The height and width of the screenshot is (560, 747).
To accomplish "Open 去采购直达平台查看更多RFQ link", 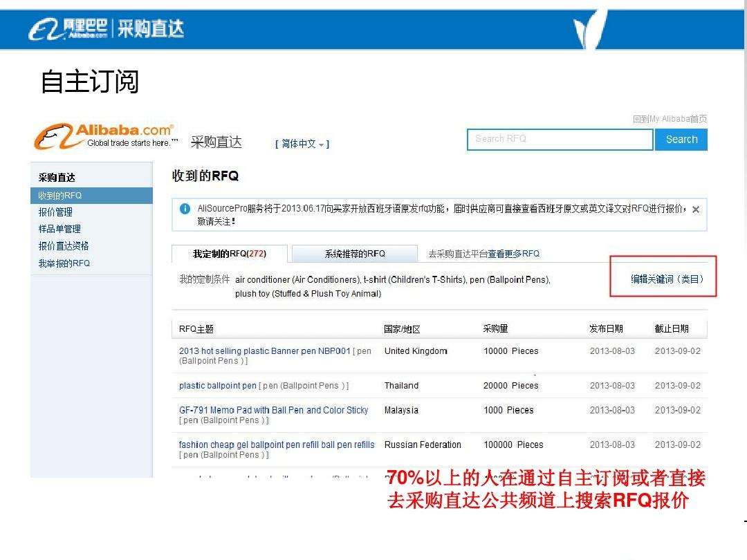I will tap(484, 254).
